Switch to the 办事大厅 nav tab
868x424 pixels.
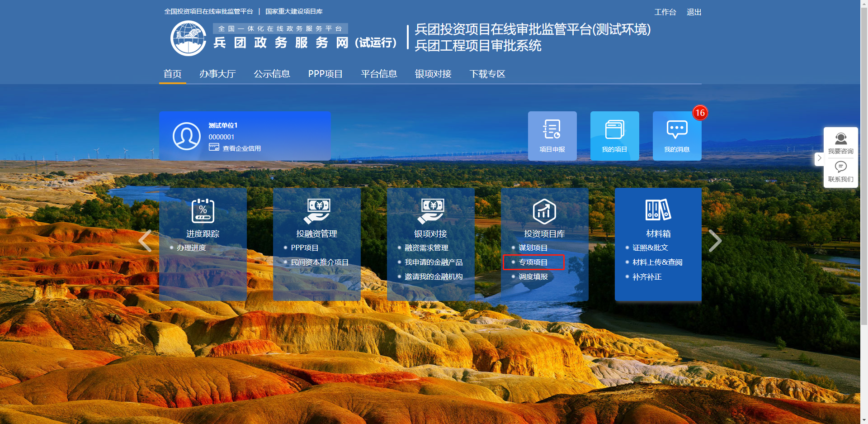(217, 74)
